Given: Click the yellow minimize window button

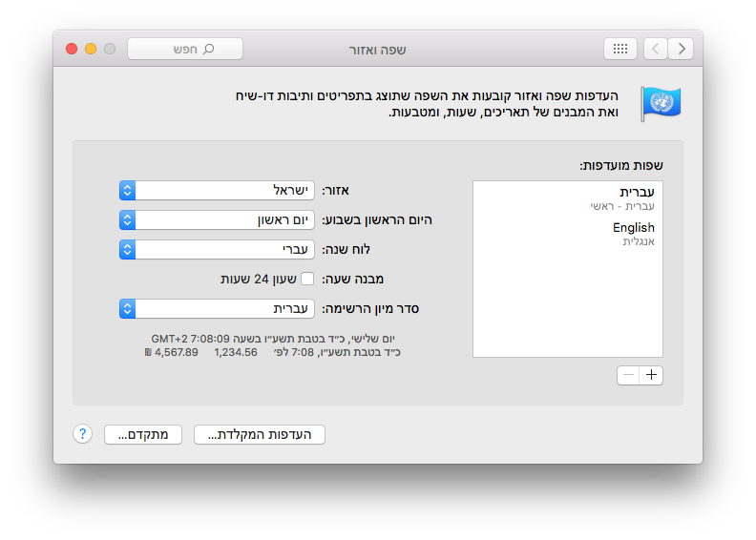Looking at the screenshot, I should [x=91, y=49].
